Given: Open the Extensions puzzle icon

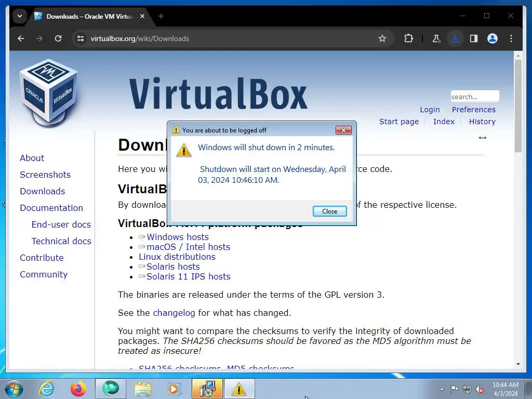Looking at the screenshot, I should [x=408, y=38].
